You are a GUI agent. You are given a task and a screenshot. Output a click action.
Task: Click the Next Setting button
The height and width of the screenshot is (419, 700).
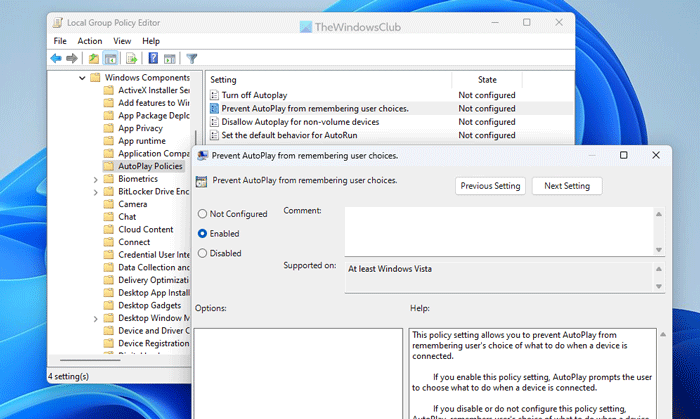[567, 186]
